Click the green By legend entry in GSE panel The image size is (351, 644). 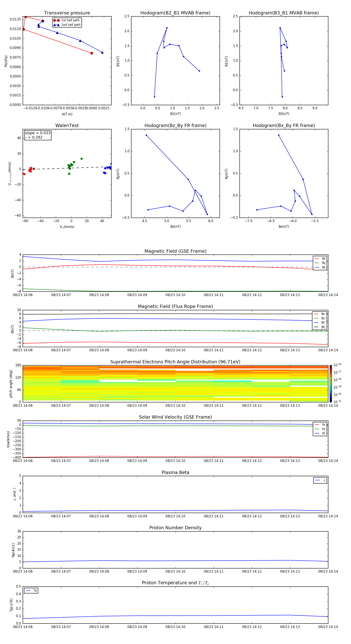(320, 263)
